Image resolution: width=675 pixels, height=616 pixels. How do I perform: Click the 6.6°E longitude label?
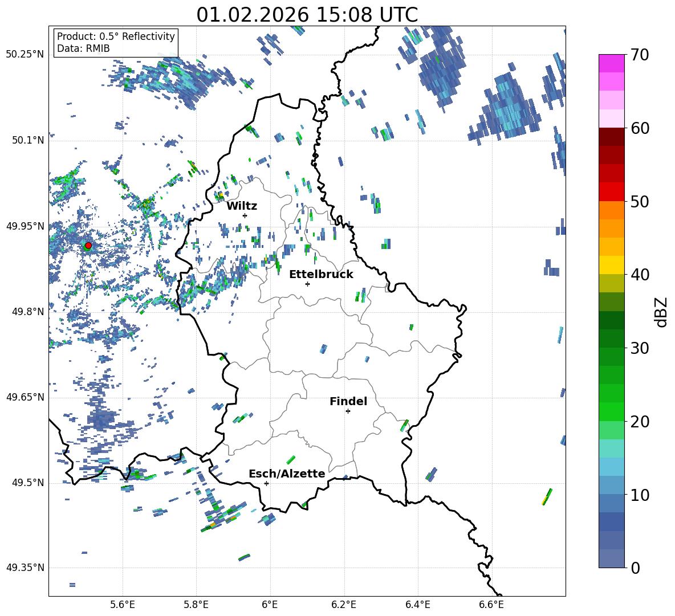tap(491, 605)
